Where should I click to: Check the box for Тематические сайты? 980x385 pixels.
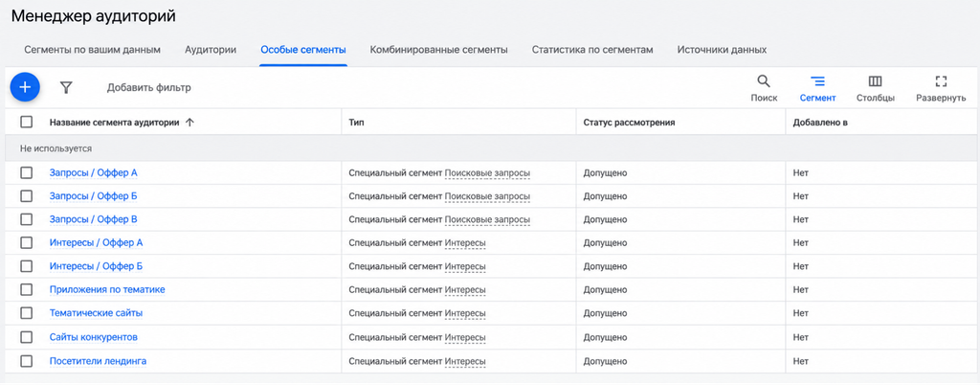[x=26, y=313]
